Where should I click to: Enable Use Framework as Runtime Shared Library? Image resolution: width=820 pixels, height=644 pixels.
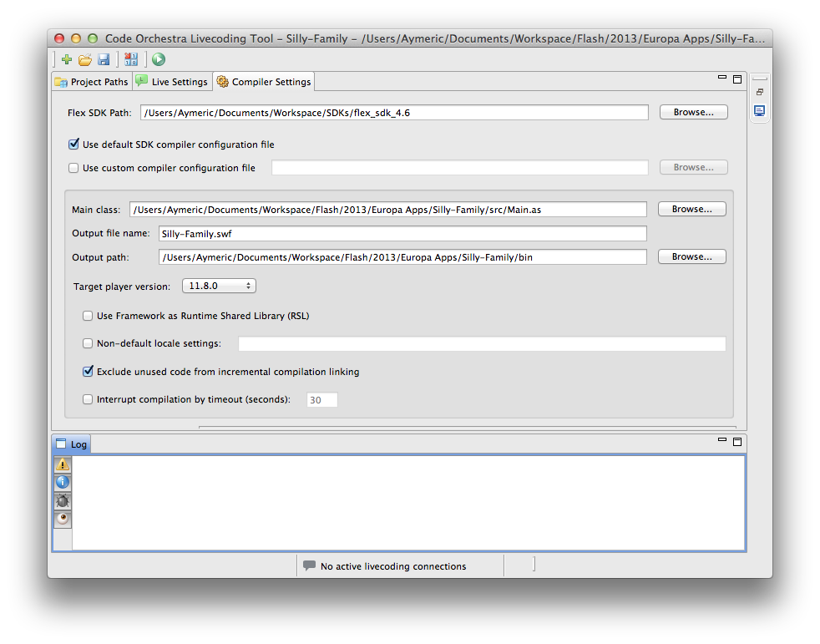pos(88,316)
